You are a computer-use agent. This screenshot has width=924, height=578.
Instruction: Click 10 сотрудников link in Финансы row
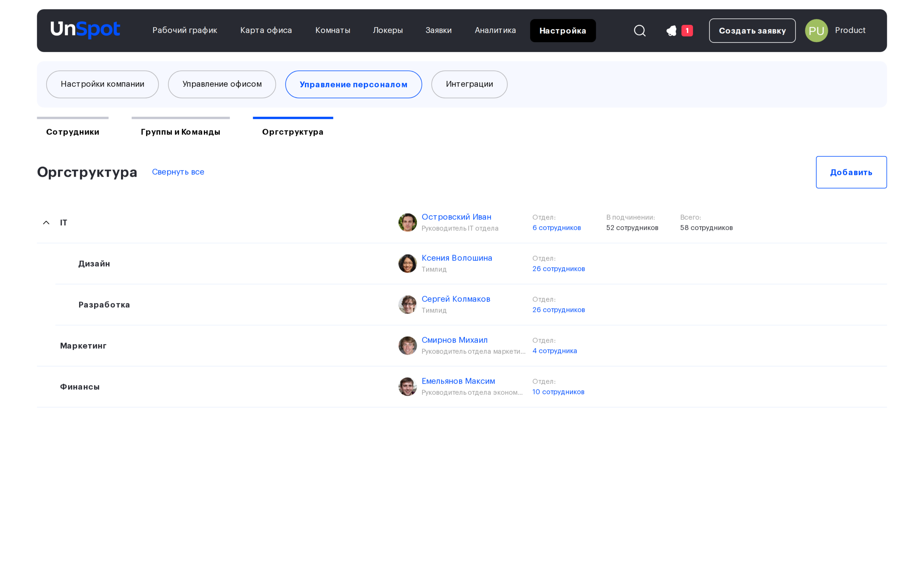[558, 392]
